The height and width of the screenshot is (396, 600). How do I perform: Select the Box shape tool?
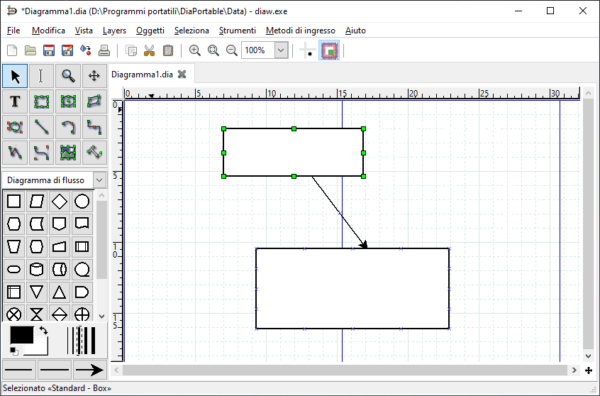pyautogui.click(x=41, y=102)
